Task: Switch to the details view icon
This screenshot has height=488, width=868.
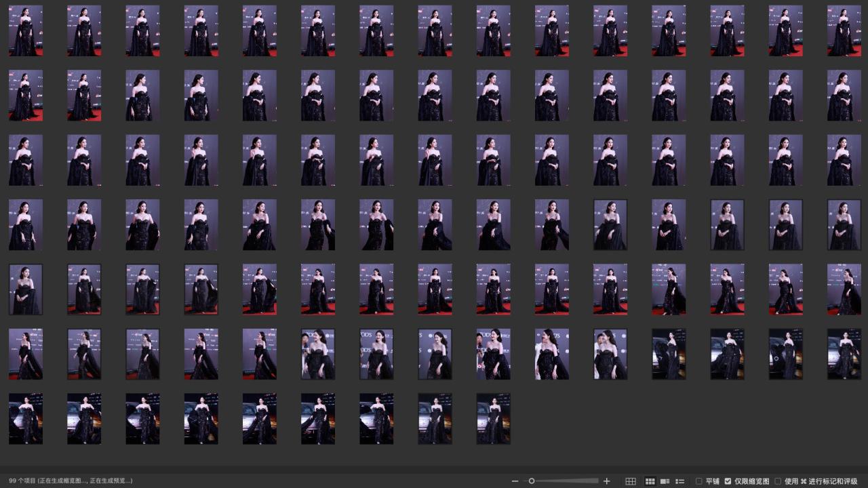Action: 665,481
